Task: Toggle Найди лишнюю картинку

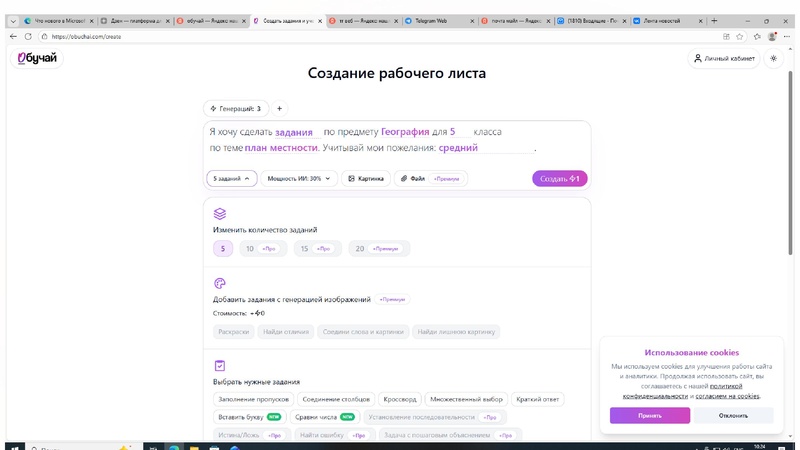Action: [456, 332]
